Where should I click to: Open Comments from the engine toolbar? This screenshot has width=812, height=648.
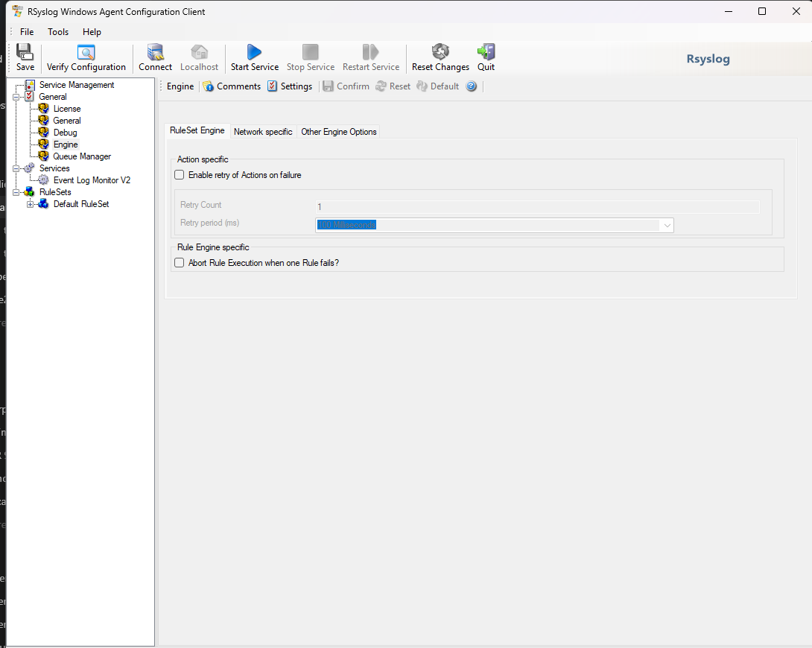click(232, 86)
